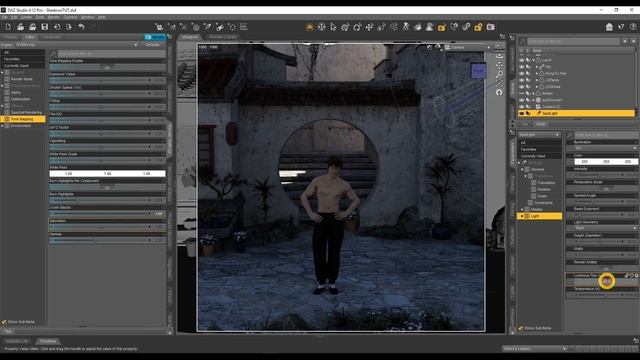
Task: Open the render Engine dropdown
Action: (77, 44)
